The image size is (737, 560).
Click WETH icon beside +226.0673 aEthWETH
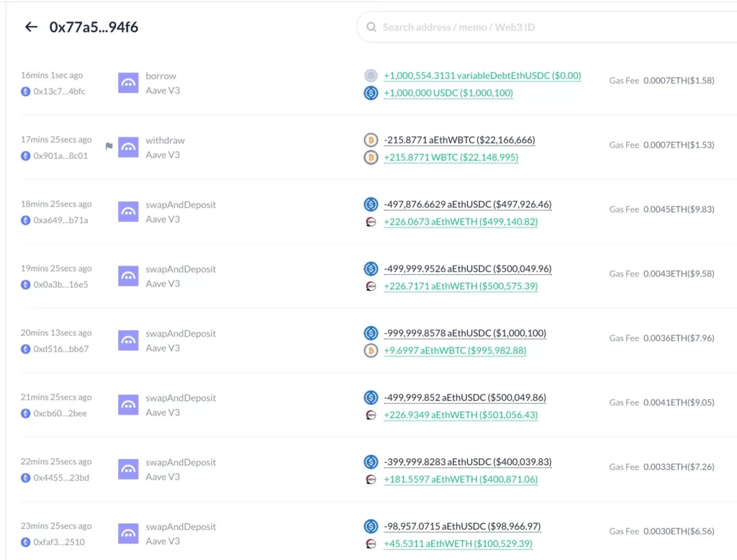click(x=371, y=222)
